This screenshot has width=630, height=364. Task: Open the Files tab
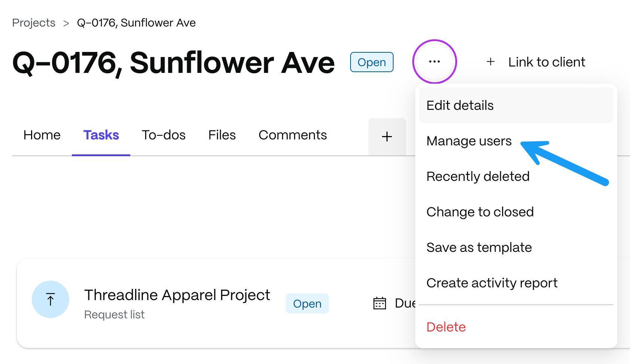click(222, 135)
